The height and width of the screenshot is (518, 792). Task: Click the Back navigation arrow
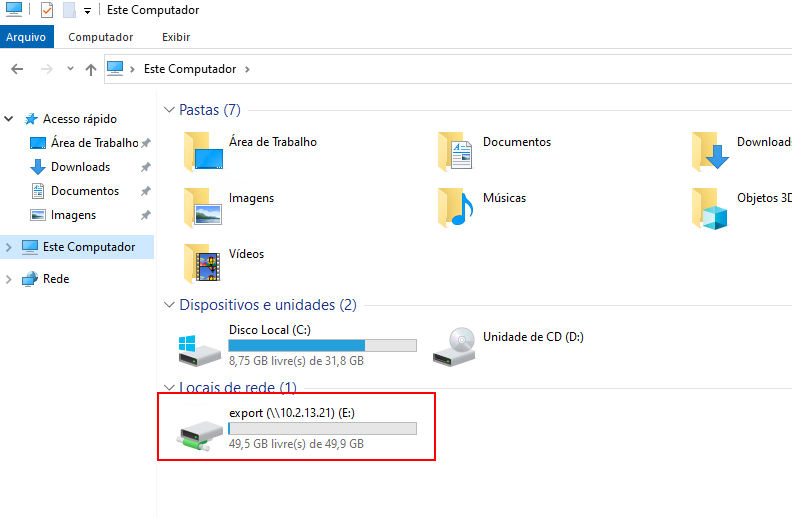point(17,69)
